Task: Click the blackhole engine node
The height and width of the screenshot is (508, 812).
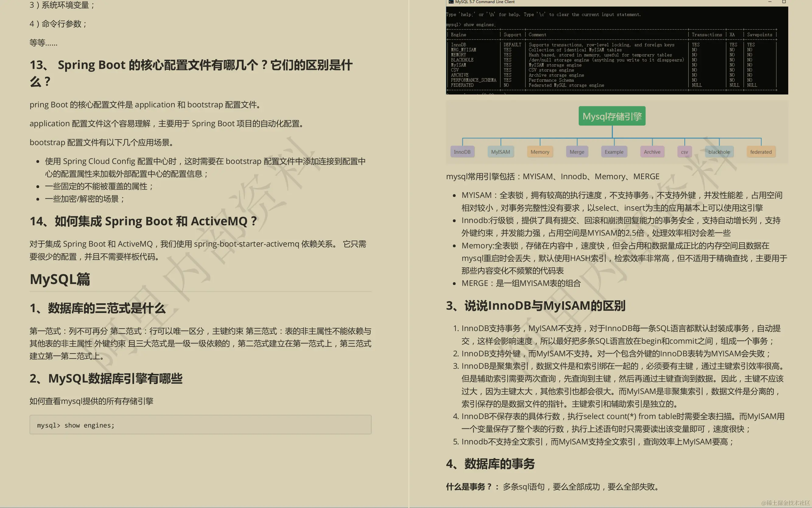Action: pyautogui.click(x=719, y=151)
